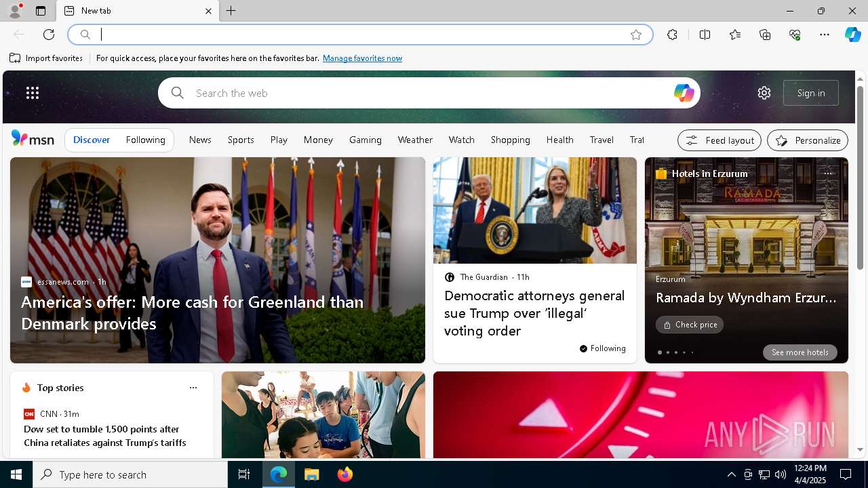Open the Extensions puzzle icon
Image resolution: width=868 pixels, height=488 pixels.
coord(672,35)
